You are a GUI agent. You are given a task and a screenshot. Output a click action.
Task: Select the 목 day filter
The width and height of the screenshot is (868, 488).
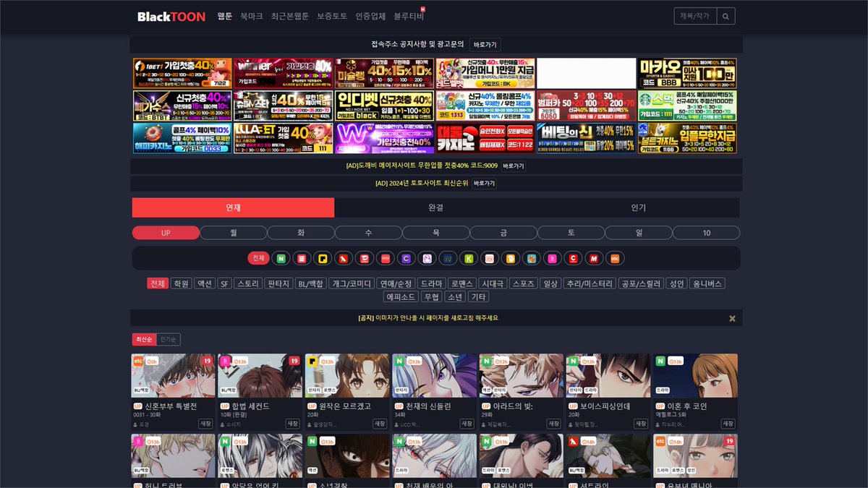[436, 233]
